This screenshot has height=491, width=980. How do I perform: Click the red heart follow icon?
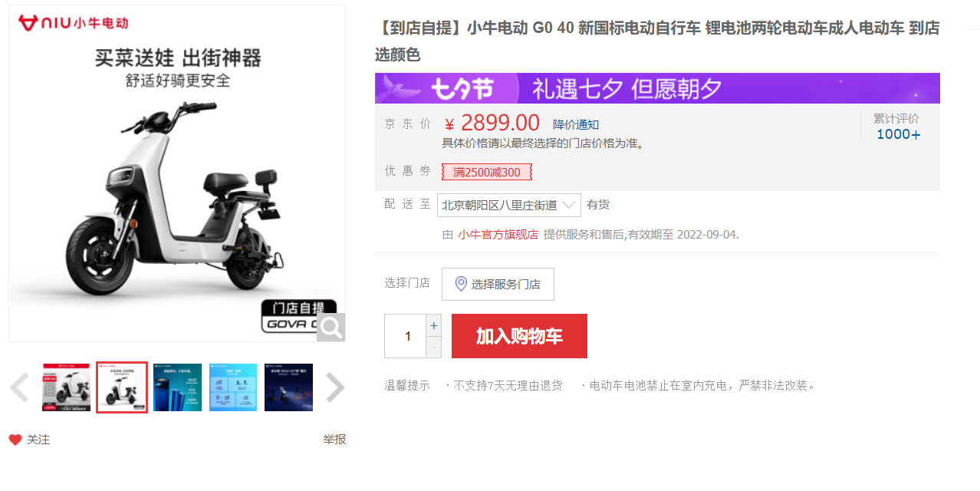(15, 440)
